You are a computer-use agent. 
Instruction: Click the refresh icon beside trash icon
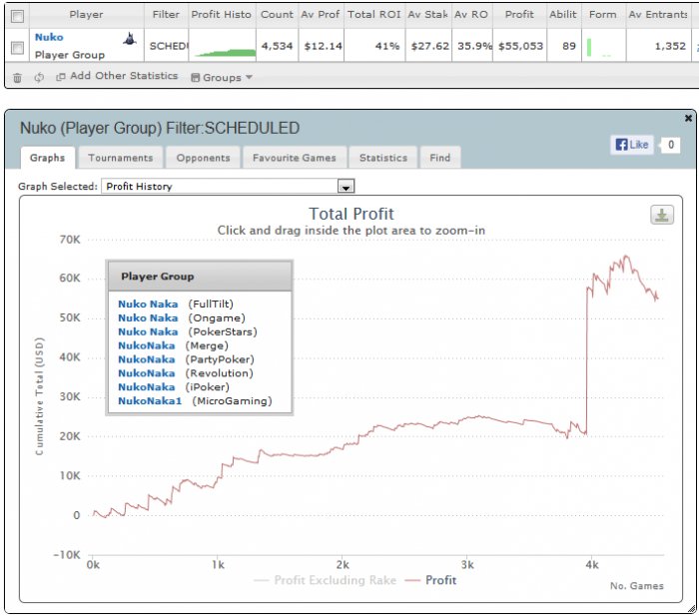click(39, 78)
